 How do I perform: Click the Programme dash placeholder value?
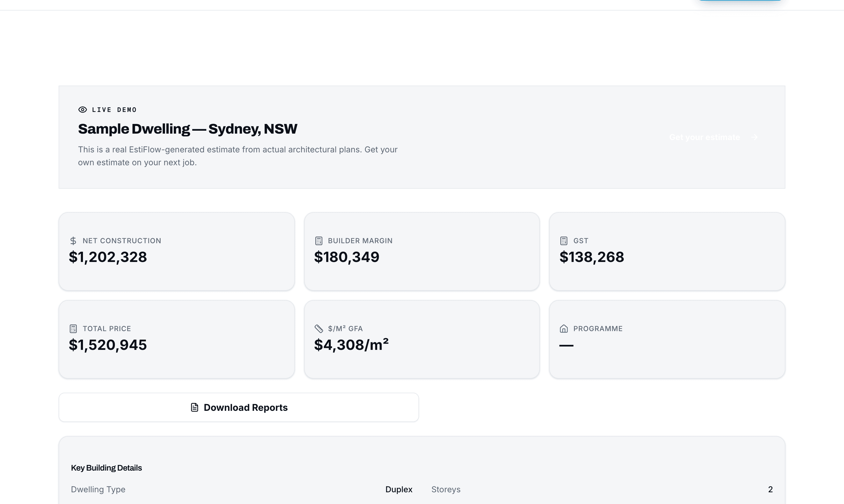pyautogui.click(x=566, y=345)
